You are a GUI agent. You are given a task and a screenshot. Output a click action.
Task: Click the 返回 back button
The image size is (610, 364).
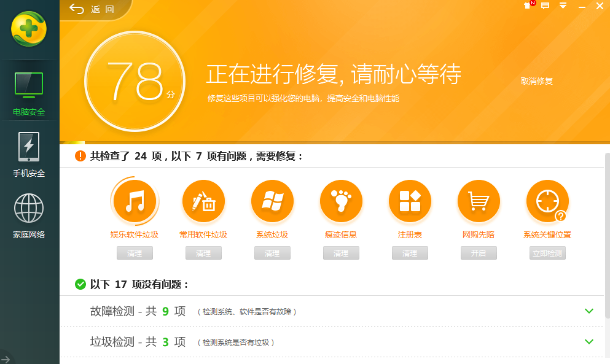(x=95, y=10)
